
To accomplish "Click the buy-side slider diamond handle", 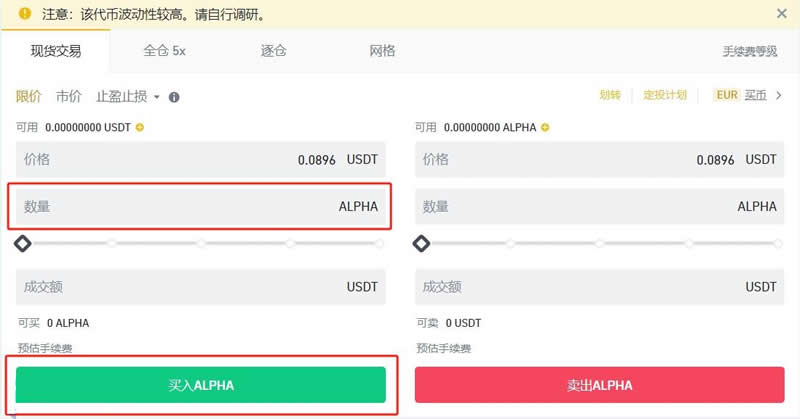I will coord(22,243).
